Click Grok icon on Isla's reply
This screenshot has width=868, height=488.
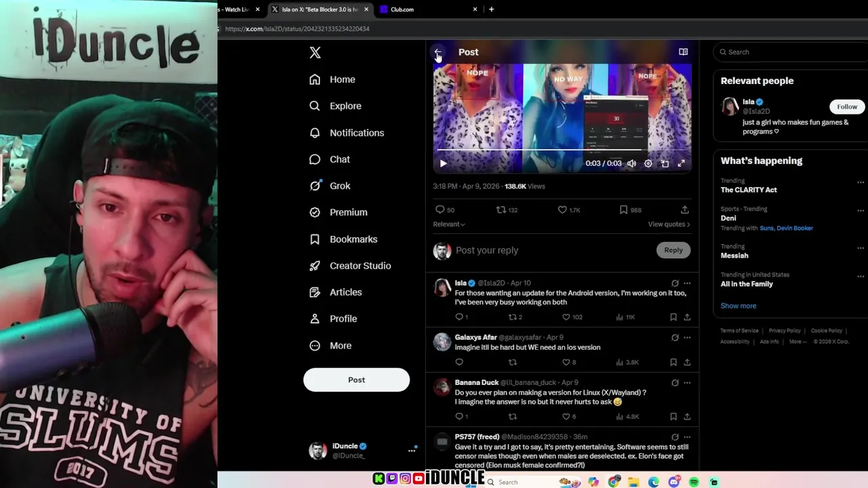click(675, 283)
